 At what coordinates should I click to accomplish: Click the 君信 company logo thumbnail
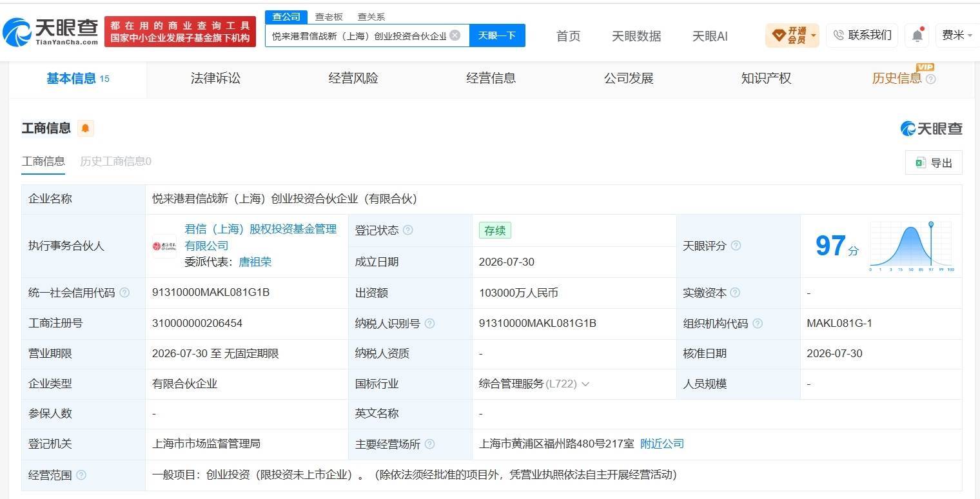coord(164,246)
